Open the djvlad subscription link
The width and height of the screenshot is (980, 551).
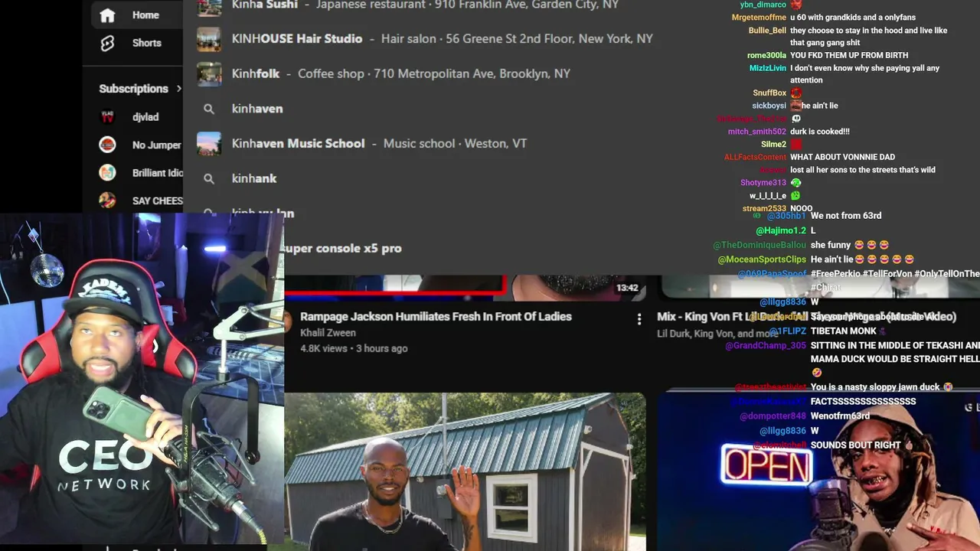145,117
